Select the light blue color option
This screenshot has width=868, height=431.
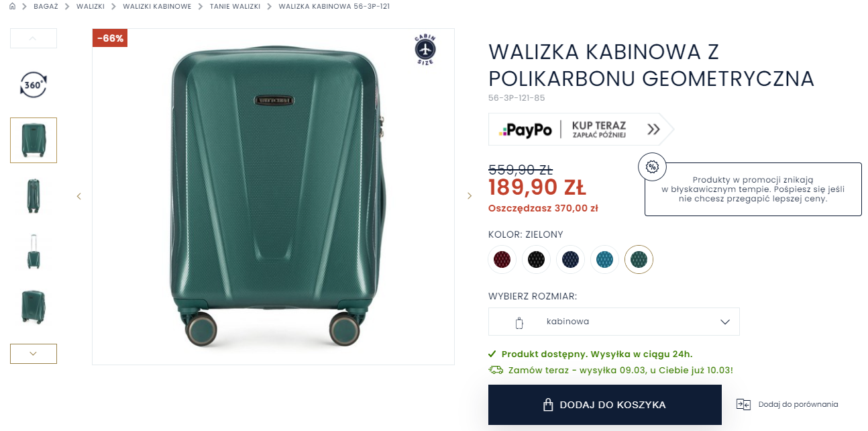tap(604, 259)
